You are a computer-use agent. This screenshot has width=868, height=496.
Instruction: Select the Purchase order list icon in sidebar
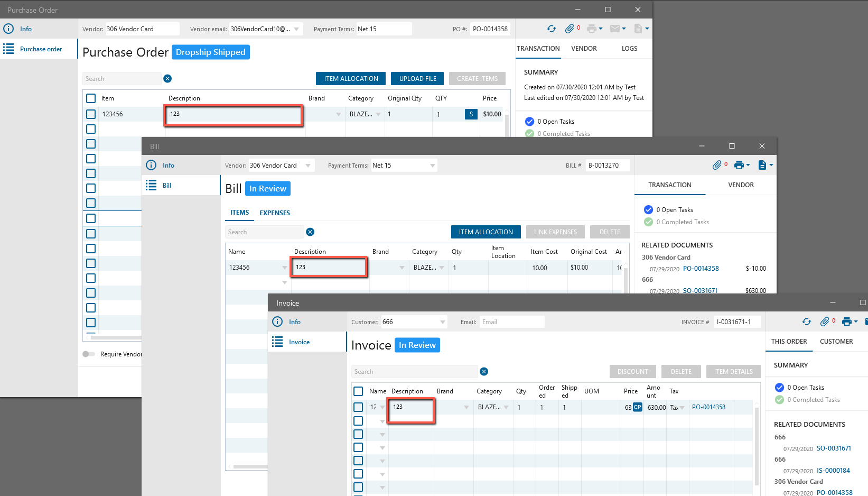tap(8, 49)
